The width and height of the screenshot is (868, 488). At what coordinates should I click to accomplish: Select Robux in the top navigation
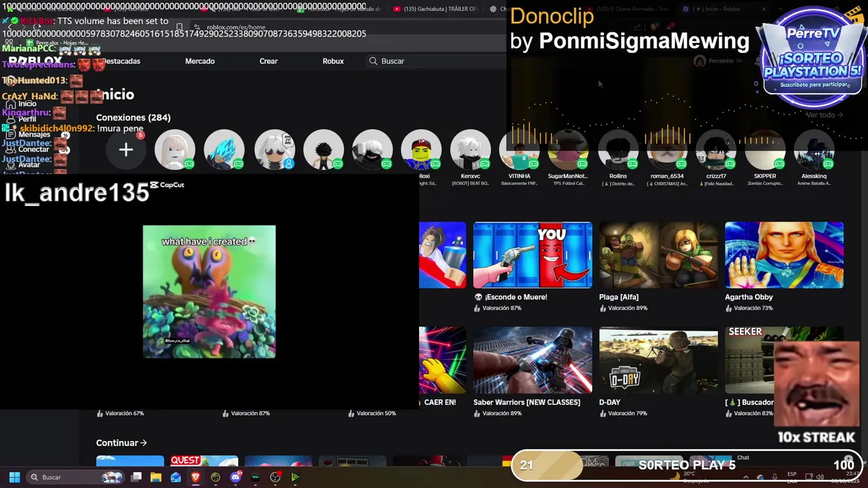(333, 61)
